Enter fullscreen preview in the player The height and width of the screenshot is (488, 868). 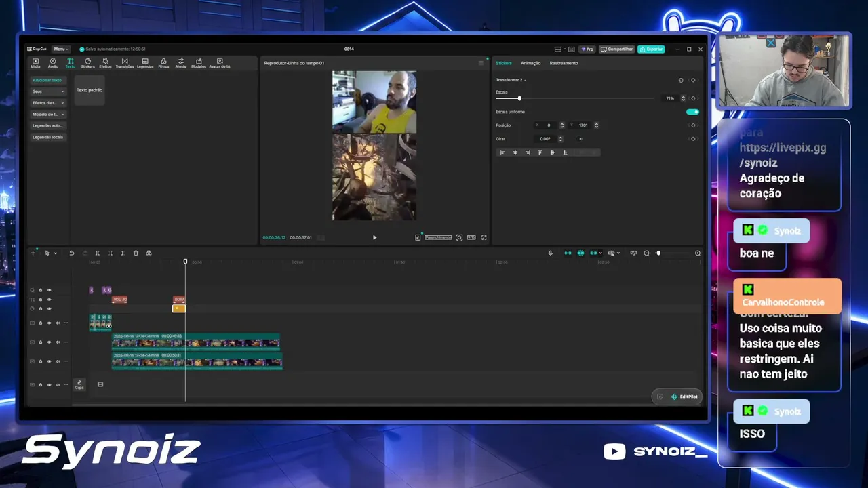(484, 237)
